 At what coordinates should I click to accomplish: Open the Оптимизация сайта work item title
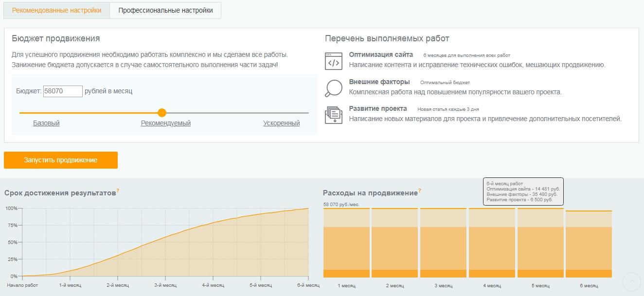(381, 55)
